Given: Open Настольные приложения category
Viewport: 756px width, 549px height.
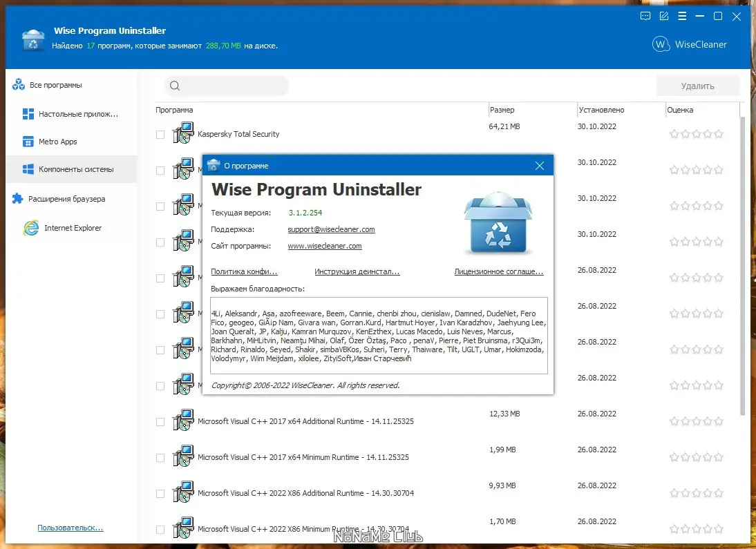Looking at the screenshot, I should [70, 114].
